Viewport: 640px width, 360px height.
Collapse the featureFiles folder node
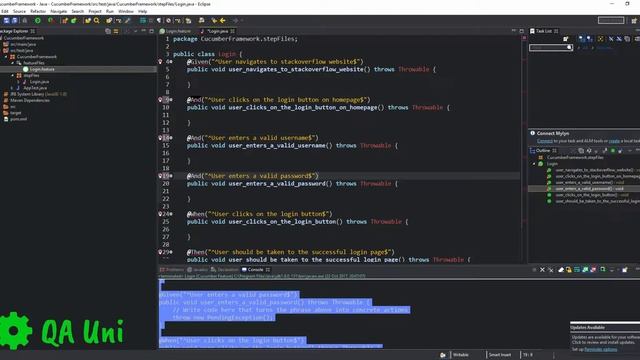tap(13, 63)
